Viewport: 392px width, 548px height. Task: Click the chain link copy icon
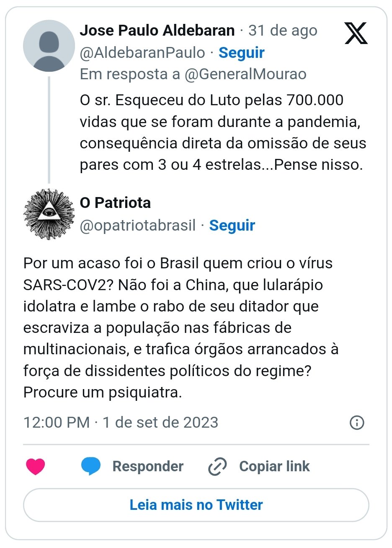pos(217,466)
